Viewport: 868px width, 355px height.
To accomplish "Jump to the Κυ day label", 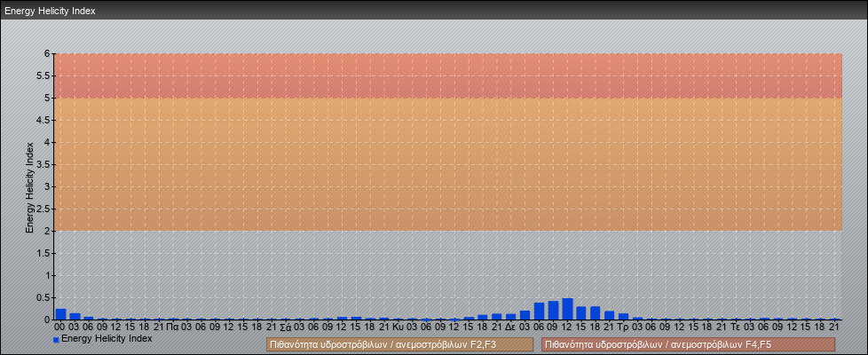I will click(x=398, y=327).
